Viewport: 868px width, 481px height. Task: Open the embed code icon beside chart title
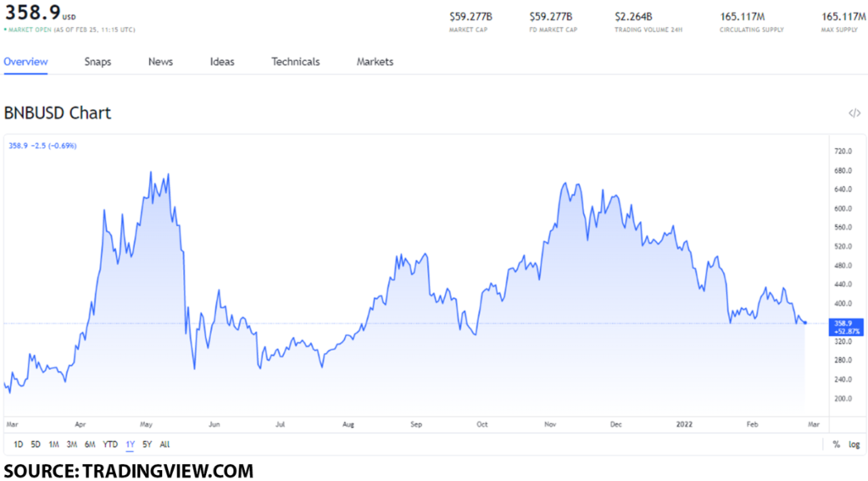(x=854, y=113)
